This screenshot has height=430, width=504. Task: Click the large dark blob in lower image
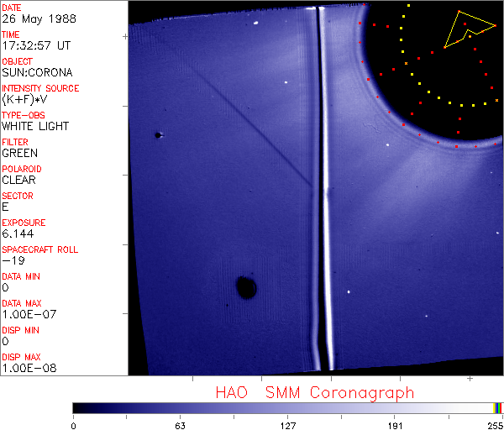click(x=246, y=287)
